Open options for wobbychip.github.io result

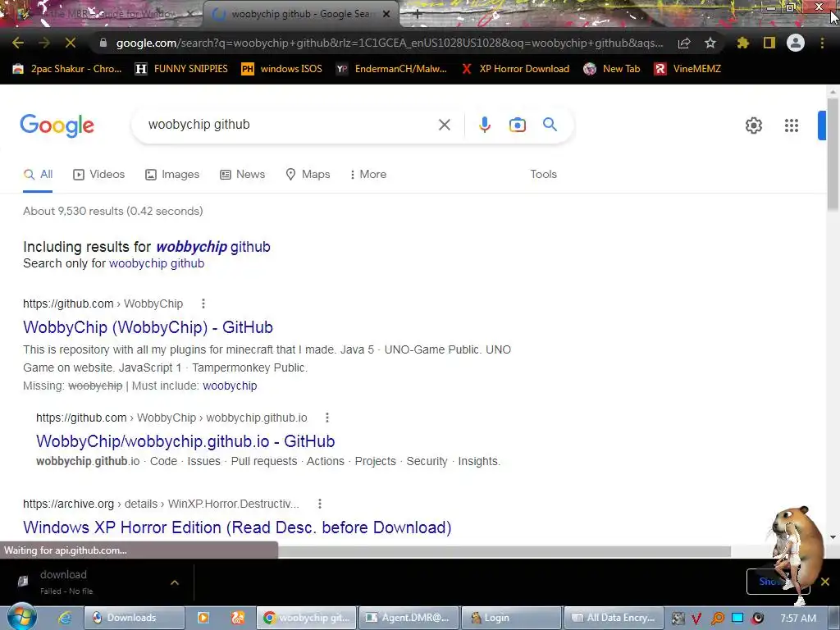327,418
